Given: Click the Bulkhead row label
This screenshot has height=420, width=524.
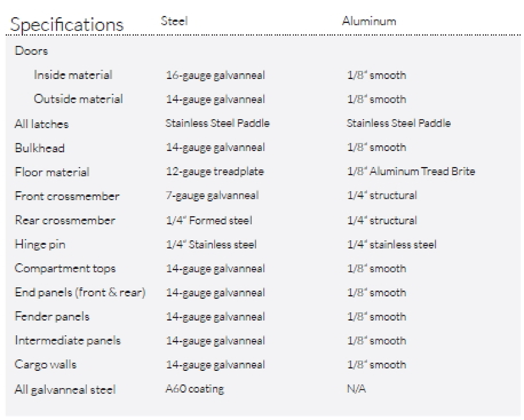Looking at the screenshot, I should 39,148.
